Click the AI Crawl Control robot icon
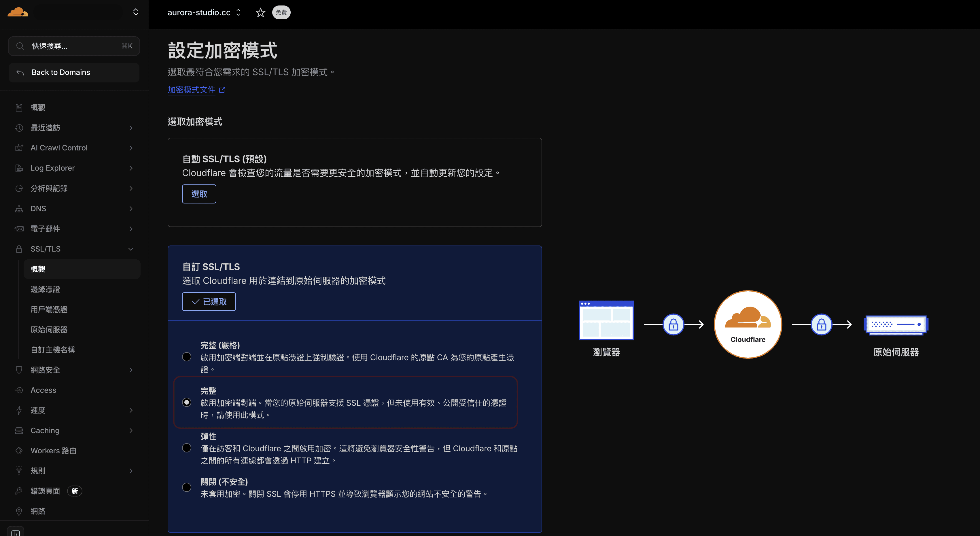Image resolution: width=980 pixels, height=536 pixels. (x=19, y=148)
